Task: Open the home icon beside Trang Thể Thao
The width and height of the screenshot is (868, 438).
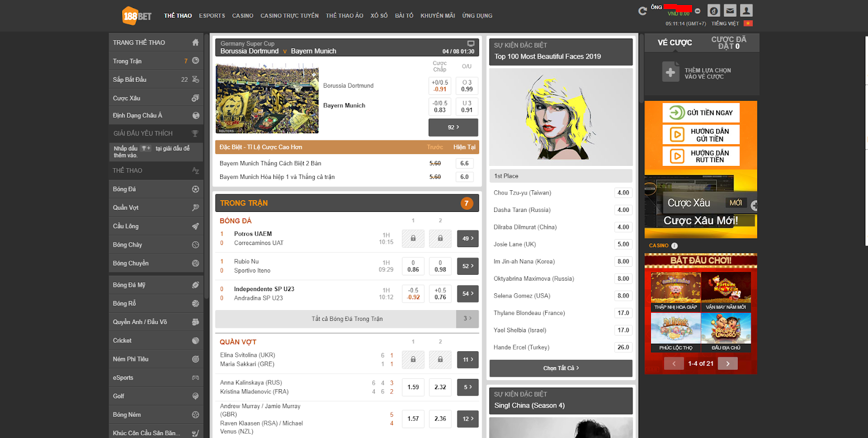Action: 195,42
